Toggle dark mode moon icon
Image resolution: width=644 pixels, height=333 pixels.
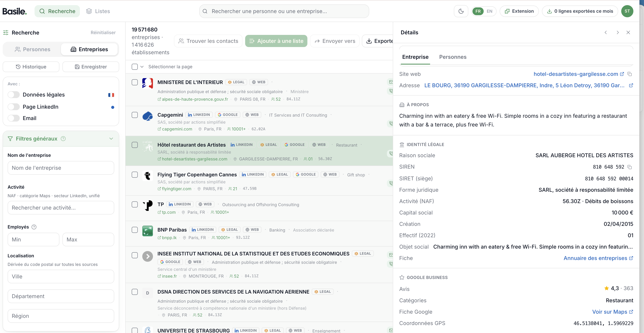461,11
